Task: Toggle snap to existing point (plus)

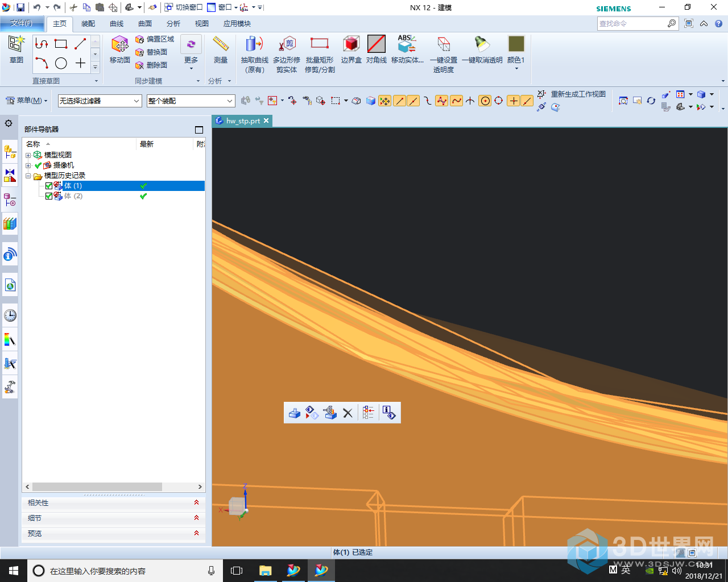Action: tap(514, 101)
